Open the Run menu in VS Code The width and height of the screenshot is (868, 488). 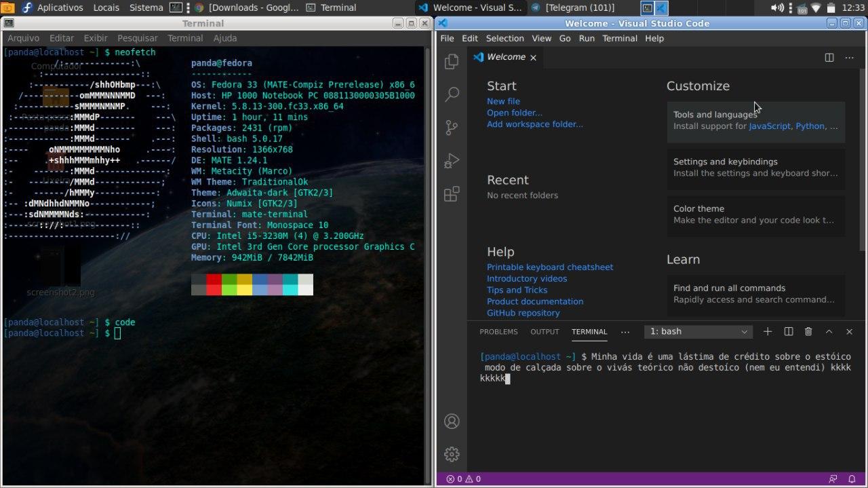click(587, 38)
